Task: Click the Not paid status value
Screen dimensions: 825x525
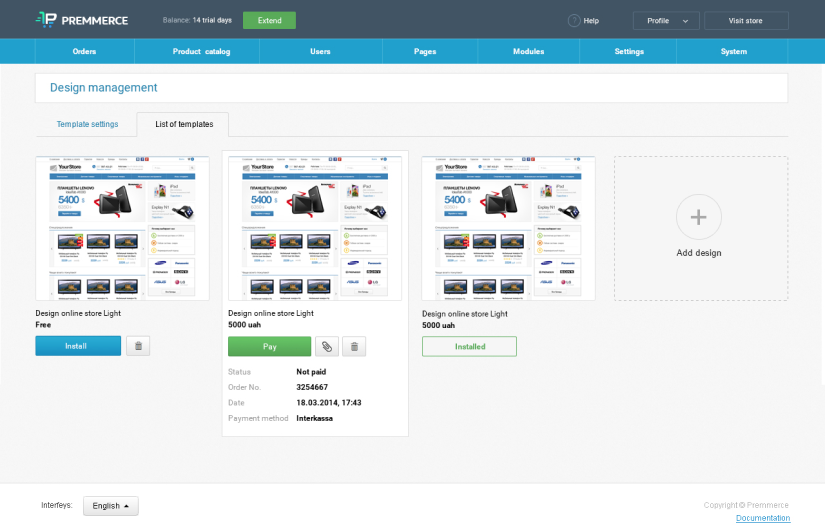Action: tap(311, 372)
